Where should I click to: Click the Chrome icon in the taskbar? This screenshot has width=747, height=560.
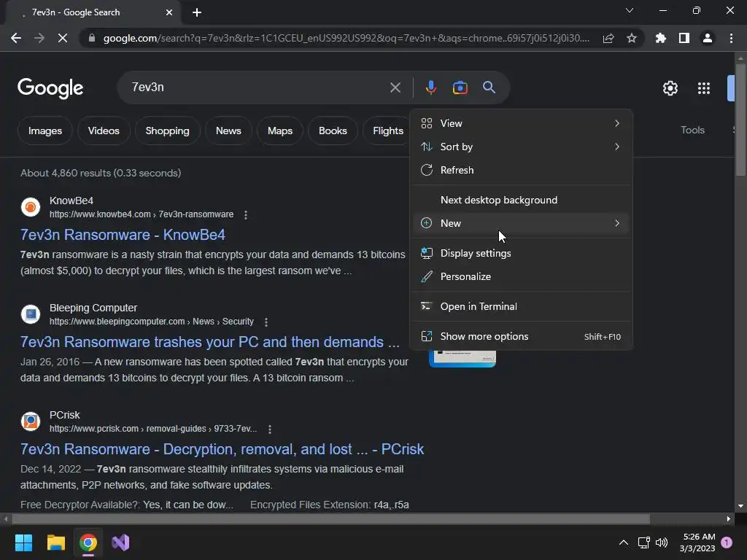pyautogui.click(x=88, y=542)
